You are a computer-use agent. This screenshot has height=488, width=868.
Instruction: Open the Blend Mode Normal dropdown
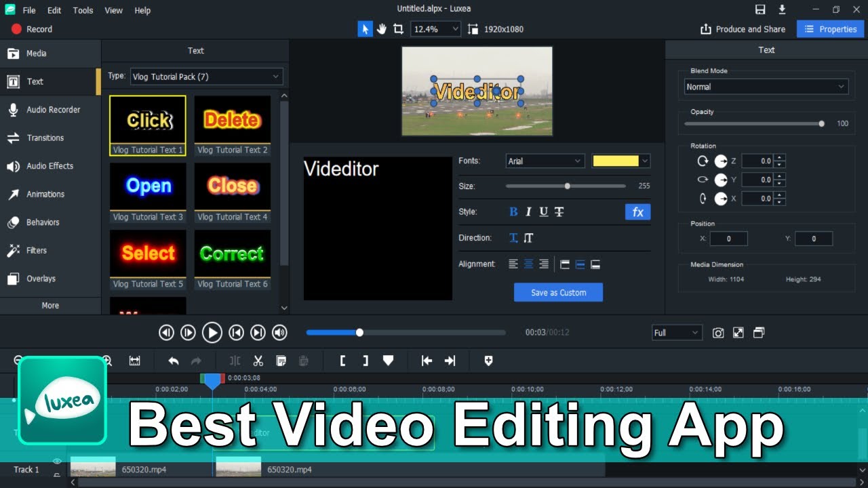(766, 87)
